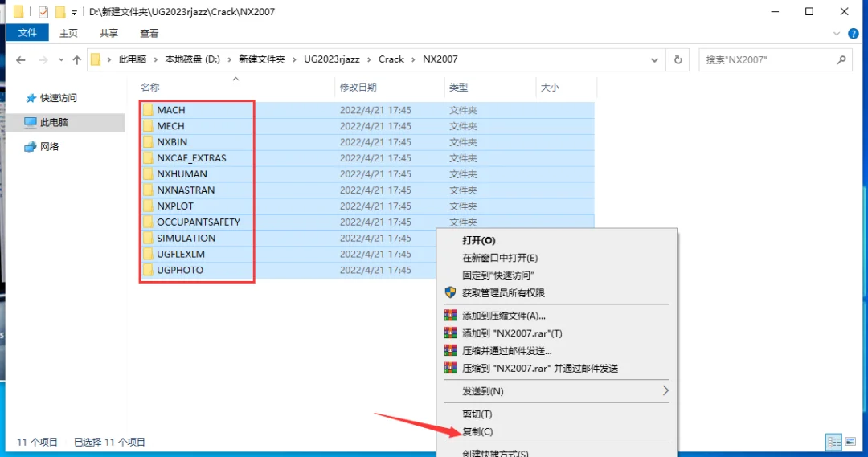
Task: Select 添加到 "NX2007.rar"(T) menu entry
Action: point(512,333)
